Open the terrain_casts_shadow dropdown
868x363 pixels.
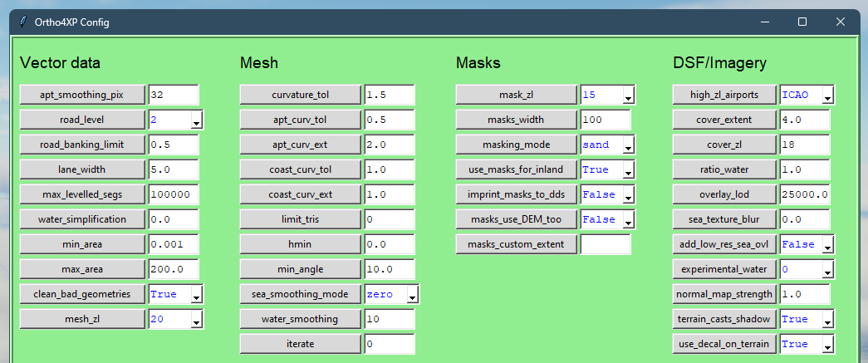tap(827, 319)
